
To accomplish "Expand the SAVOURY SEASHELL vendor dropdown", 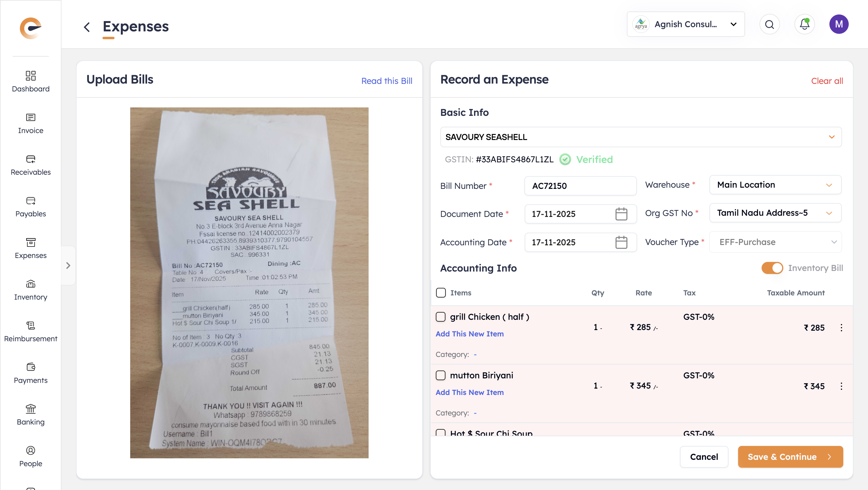I will (831, 137).
